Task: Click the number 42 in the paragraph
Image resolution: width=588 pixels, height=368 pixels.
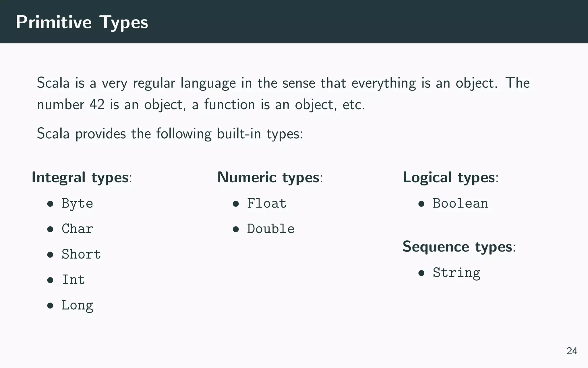Action: click(97, 105)
